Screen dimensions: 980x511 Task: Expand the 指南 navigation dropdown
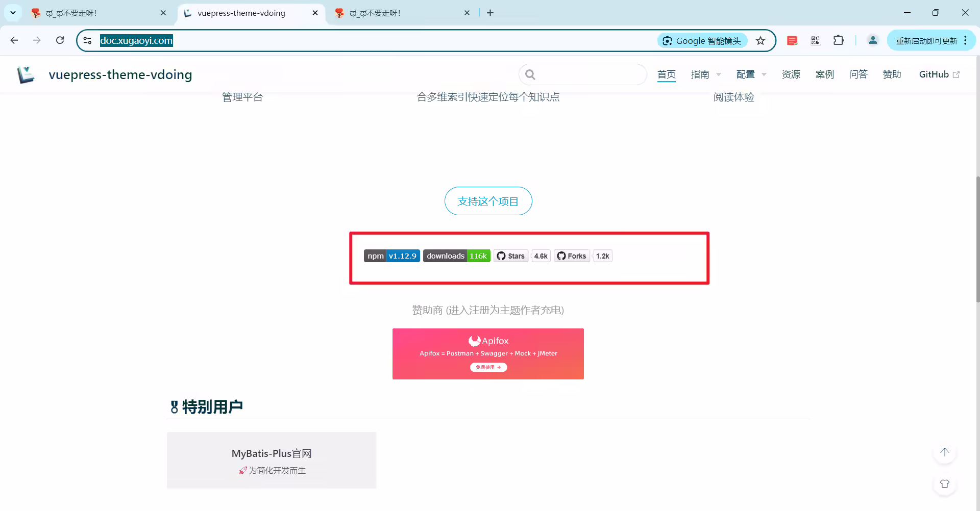(x=706, y=74)
